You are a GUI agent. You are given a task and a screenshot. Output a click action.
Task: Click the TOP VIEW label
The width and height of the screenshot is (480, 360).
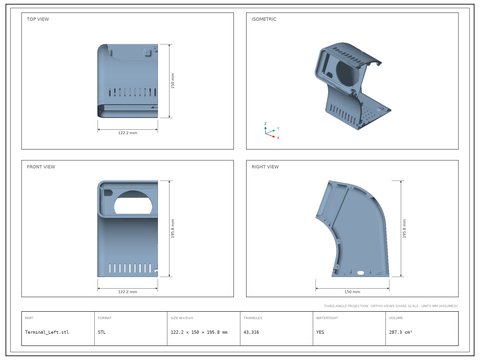(x=38, y=19)
